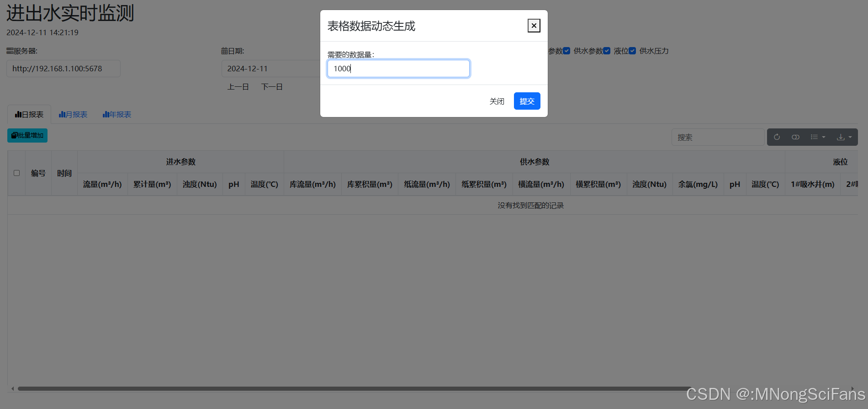
Task: Click the 供水参数 group header
Action: click(x=535, y=162)
